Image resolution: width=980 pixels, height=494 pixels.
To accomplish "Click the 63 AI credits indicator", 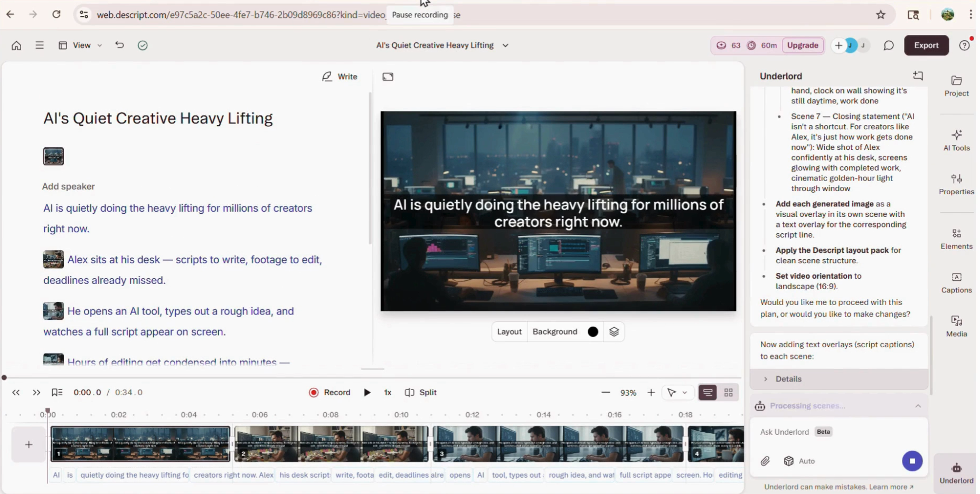I will [729, 45].
